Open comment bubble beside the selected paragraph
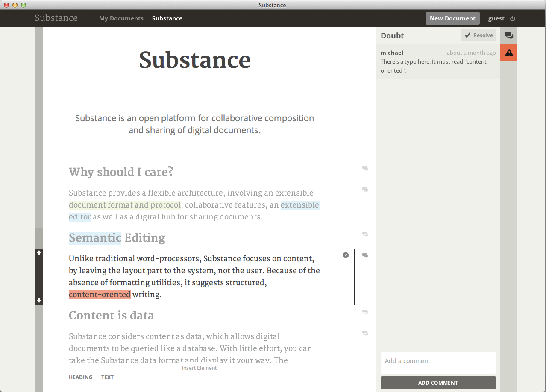This screenshot has height=392, width=546. tap(365, 255)
